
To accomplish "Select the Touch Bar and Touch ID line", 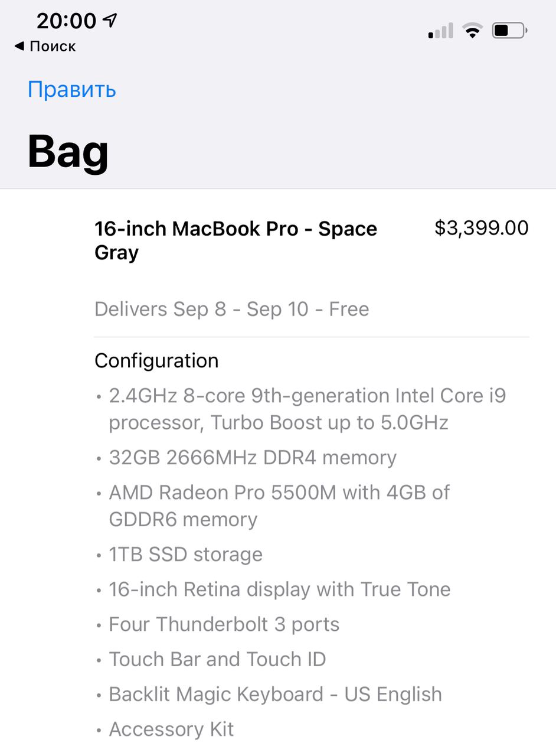I will tap(217, 659).
